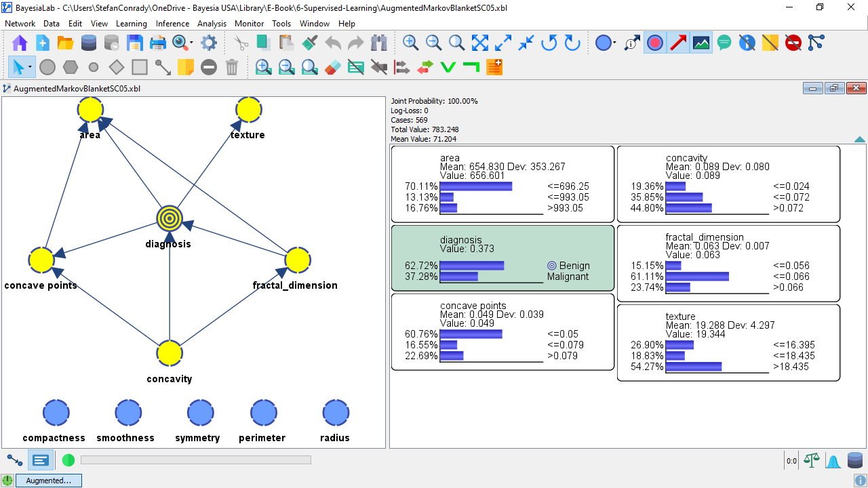Screen dimensions: 868x488
Task: Switch to modeling mode icon at bottom left
Action: (14, 460)
